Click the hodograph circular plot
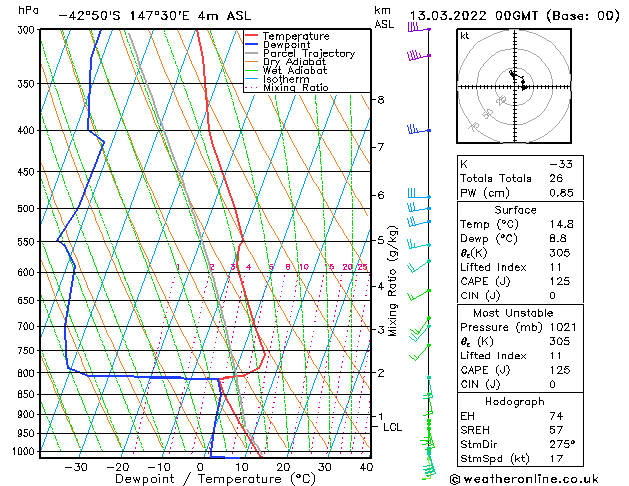 (x=513, y=88)
